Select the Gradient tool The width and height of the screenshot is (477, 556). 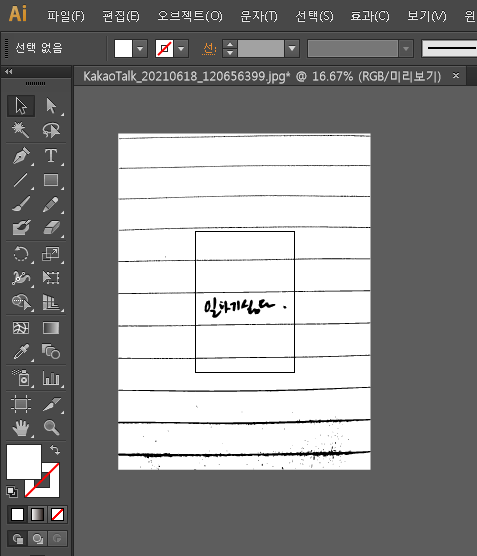[x=51, y=328]
